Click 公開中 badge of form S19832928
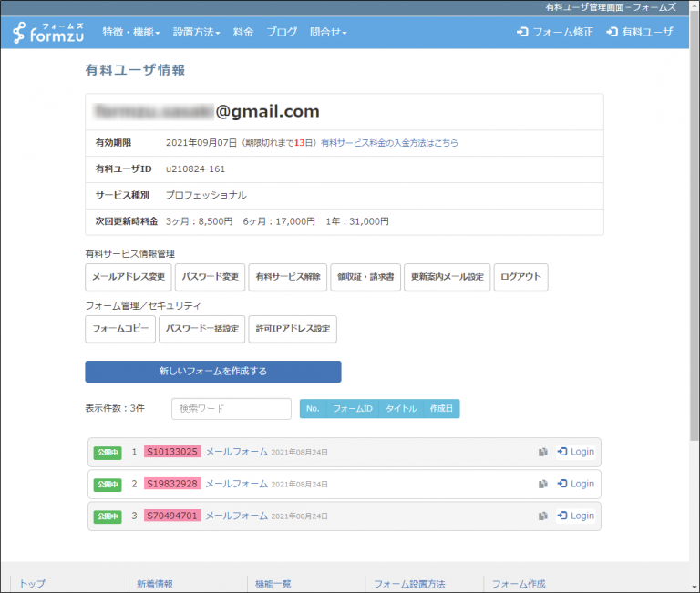 (x=108, y=485)
